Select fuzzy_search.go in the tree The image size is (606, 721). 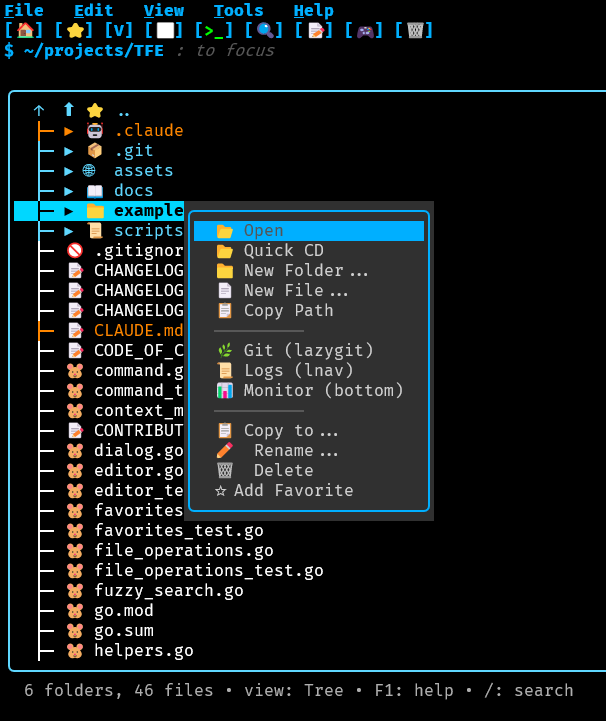[x=169, y=590]
